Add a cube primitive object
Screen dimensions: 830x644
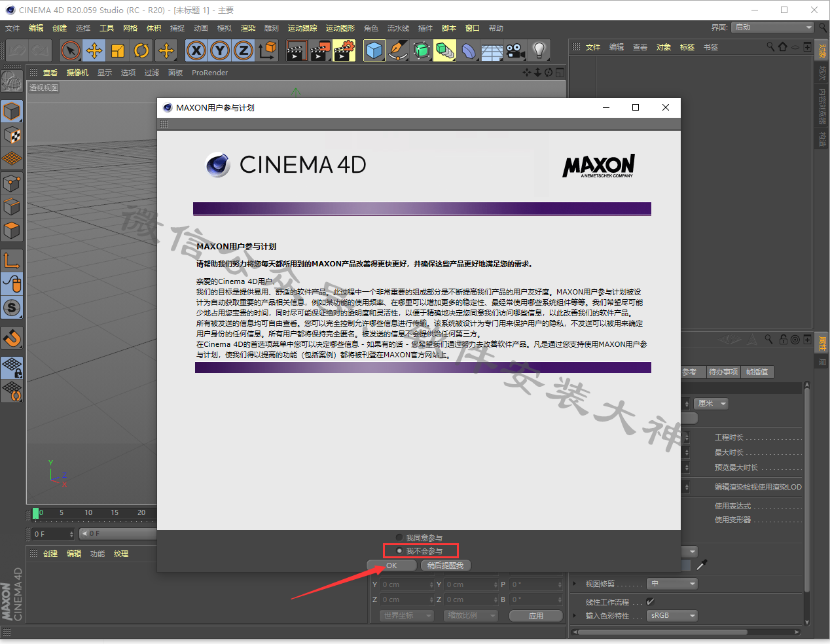[374, 50]
